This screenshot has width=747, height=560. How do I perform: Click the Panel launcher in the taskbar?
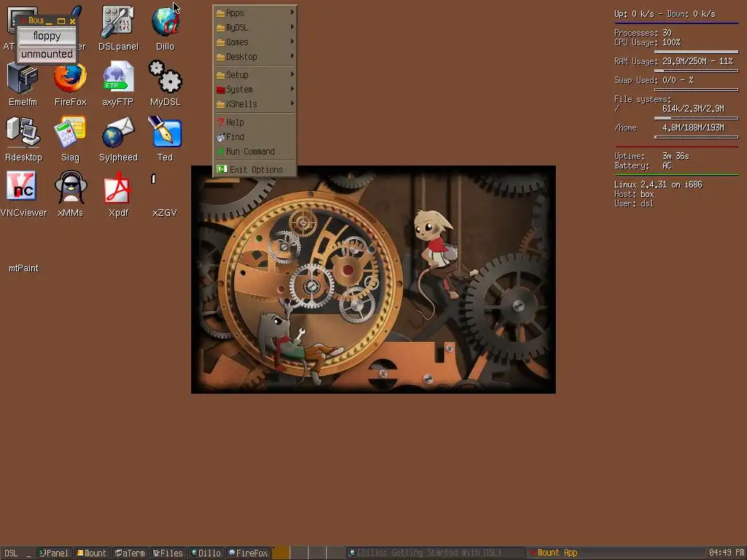[x=54, y=553]
